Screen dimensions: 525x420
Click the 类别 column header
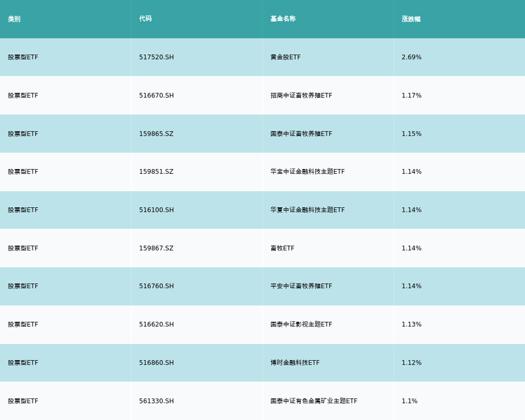pyautogui.click(x=14, y=19)
